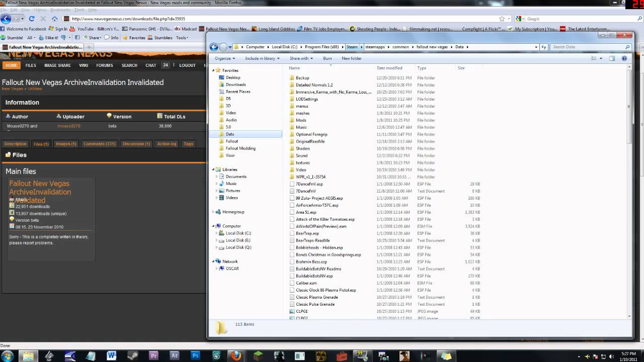Expand the Homegroup tree node
The height and width of the screenshot is (362, 644).
point(213,212)
